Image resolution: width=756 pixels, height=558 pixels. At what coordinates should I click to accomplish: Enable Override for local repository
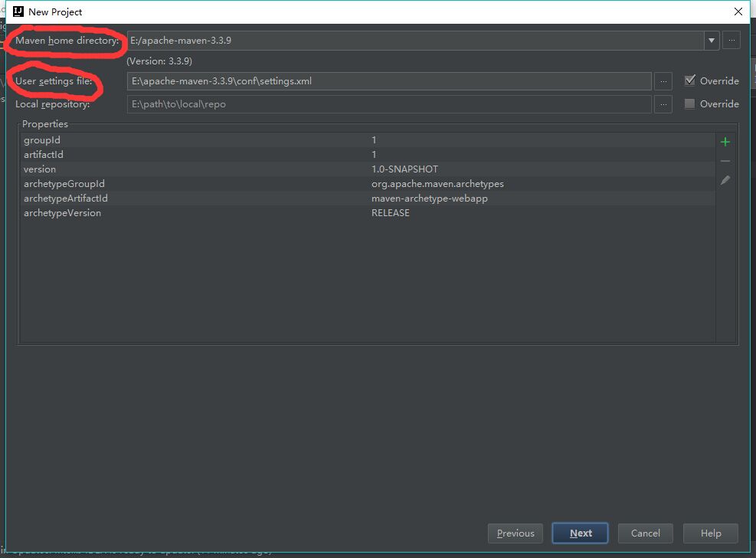(x=689, y=103)
